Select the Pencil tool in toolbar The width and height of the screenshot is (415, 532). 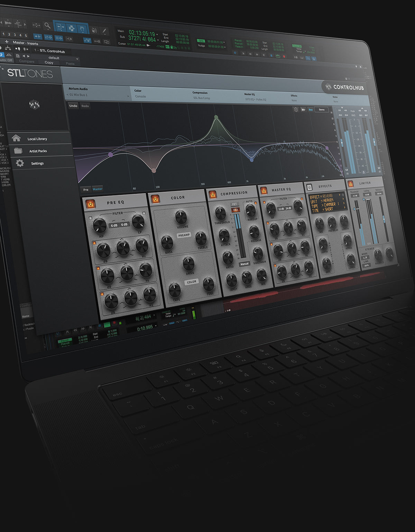coord(104,31)
